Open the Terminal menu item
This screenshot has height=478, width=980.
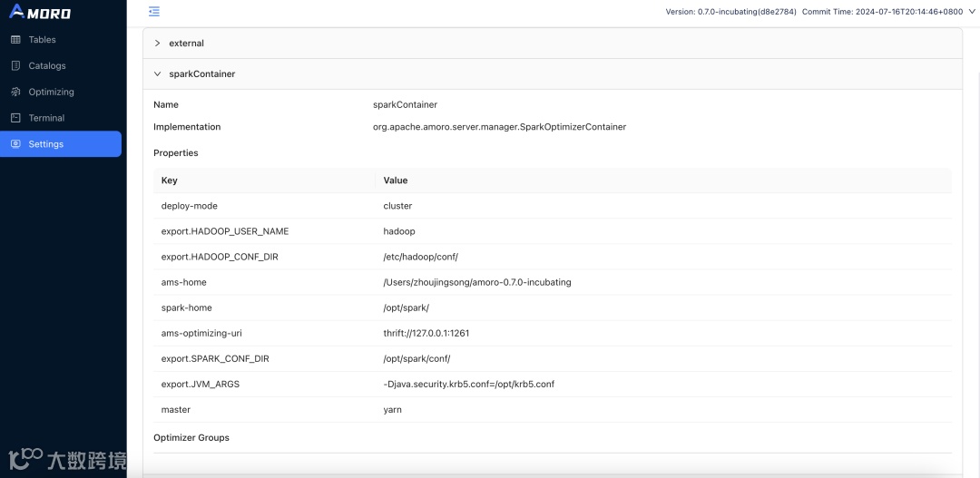coord(46,118)
